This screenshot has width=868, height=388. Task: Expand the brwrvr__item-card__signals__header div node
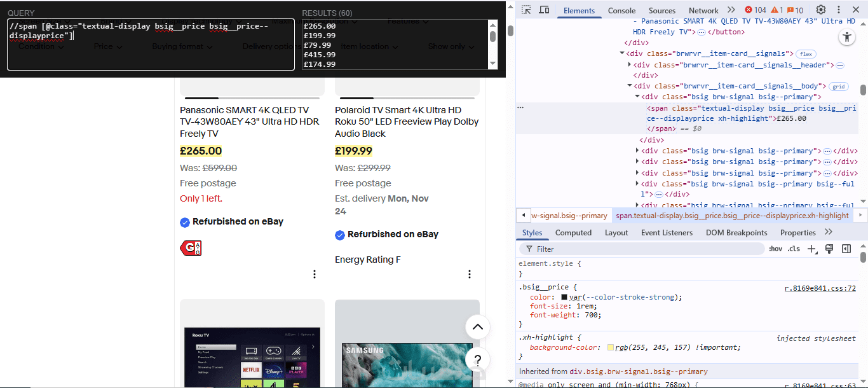[x=630, y=65]
